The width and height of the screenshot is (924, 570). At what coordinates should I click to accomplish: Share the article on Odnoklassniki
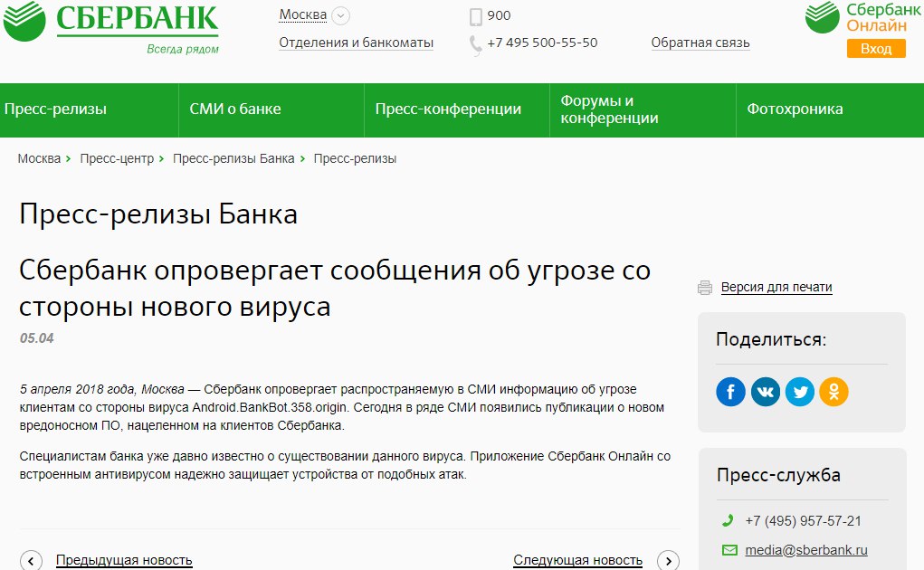click(x=834, y=392)
